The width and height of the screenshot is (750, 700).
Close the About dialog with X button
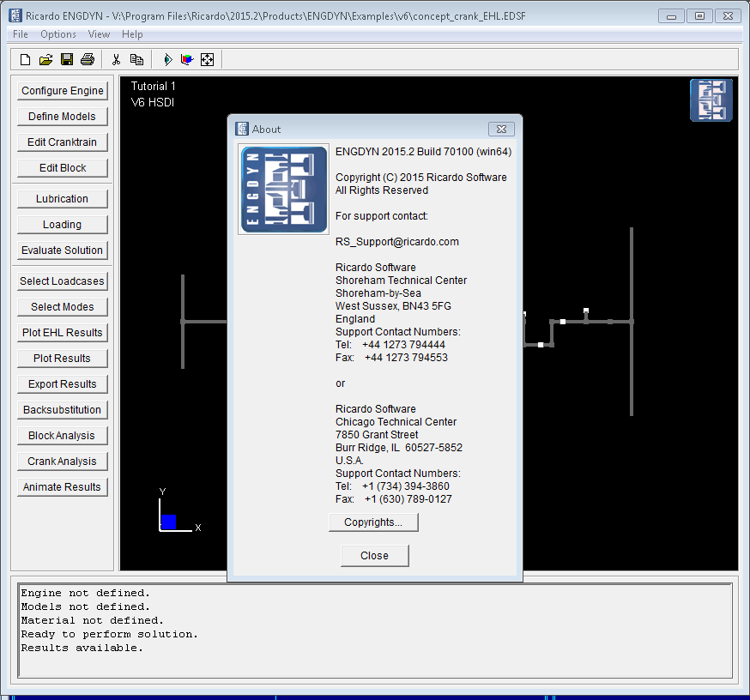coord(501,129)
